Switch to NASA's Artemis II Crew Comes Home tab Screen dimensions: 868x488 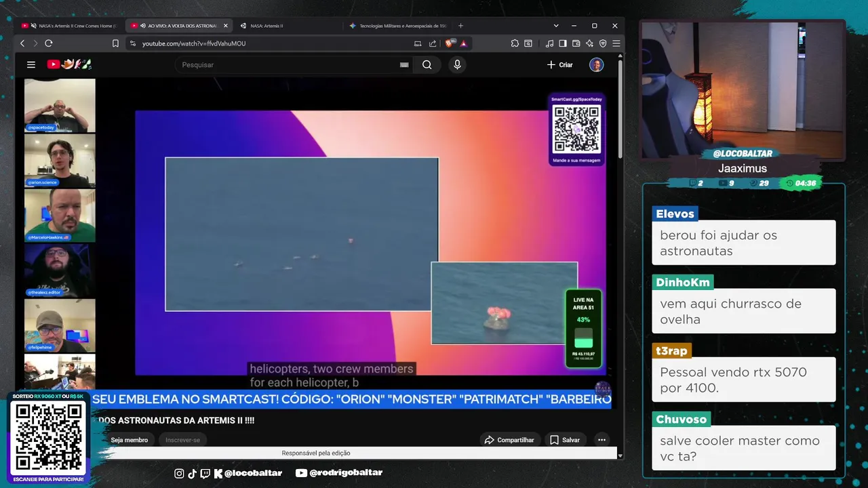(x=71, y=26)
